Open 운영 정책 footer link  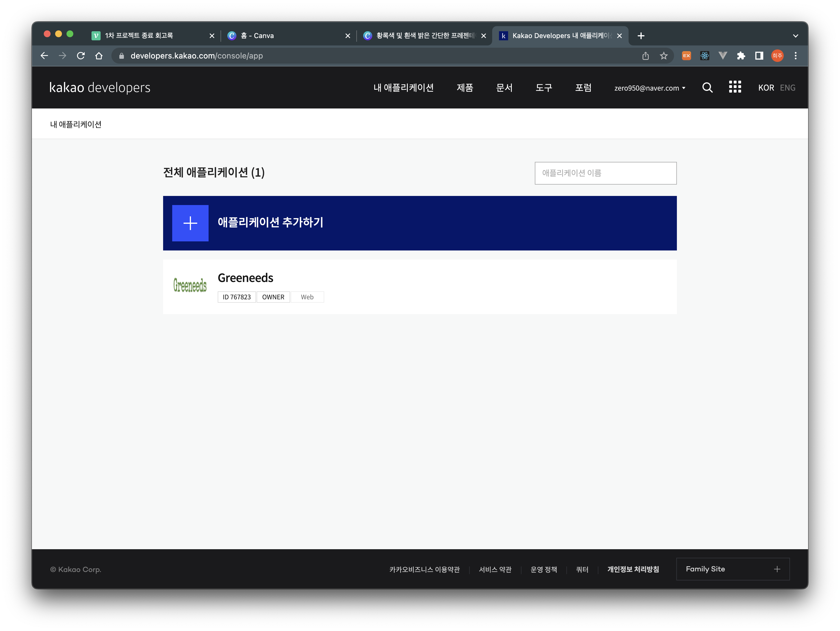pyautogui.click(x=544, y=569)
